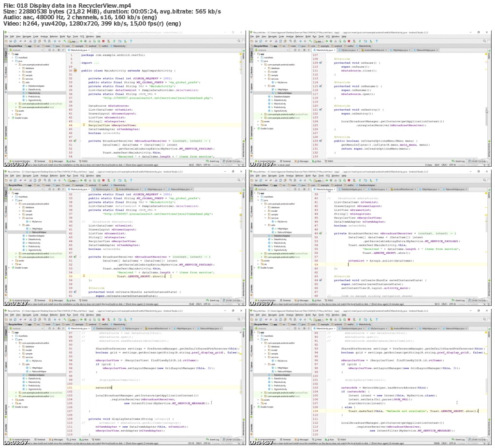The width and height of the screenshot is (495, 448).
Task: Switch to DataItemAdapter.java tab in 00:03:07 frame
Action: (x=351, y=189)
